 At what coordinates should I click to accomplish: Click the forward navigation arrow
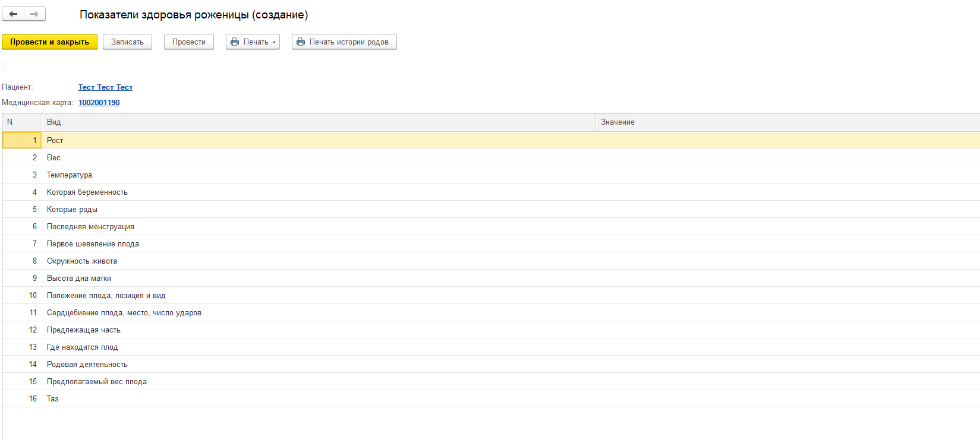coord(34,14)
